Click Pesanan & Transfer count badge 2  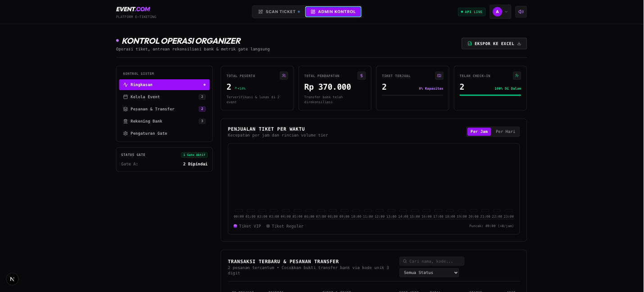point(202,109)
